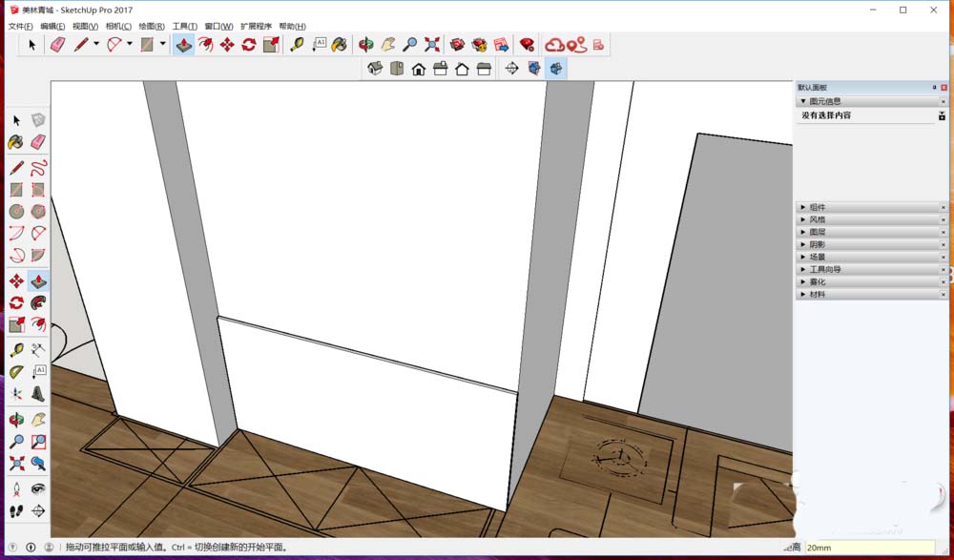Close the 阴影 panel with its X button

point(943,243)
